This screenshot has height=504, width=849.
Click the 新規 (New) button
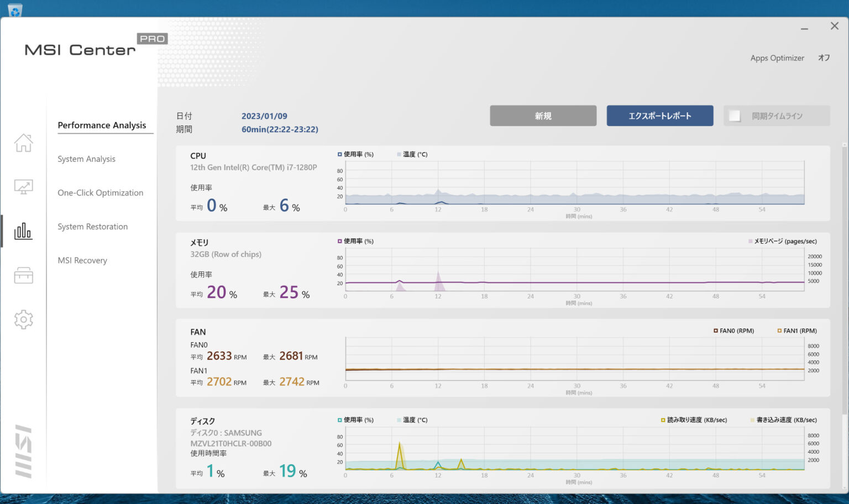click(543, 116)
